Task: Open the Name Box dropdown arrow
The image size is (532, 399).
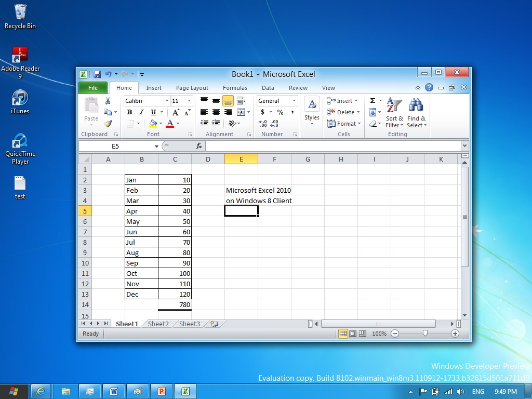Action: coord(156,146)
